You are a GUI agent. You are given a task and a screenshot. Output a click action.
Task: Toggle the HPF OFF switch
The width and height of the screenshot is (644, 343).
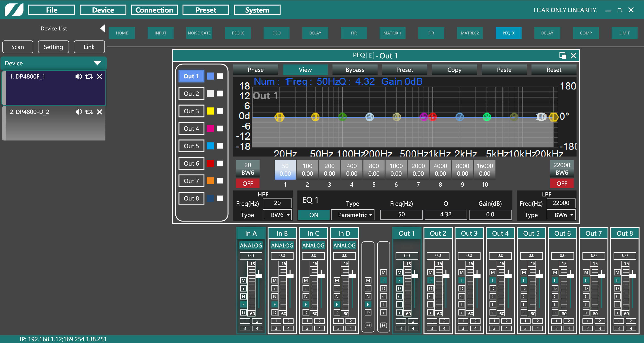[x=247, y=183]
